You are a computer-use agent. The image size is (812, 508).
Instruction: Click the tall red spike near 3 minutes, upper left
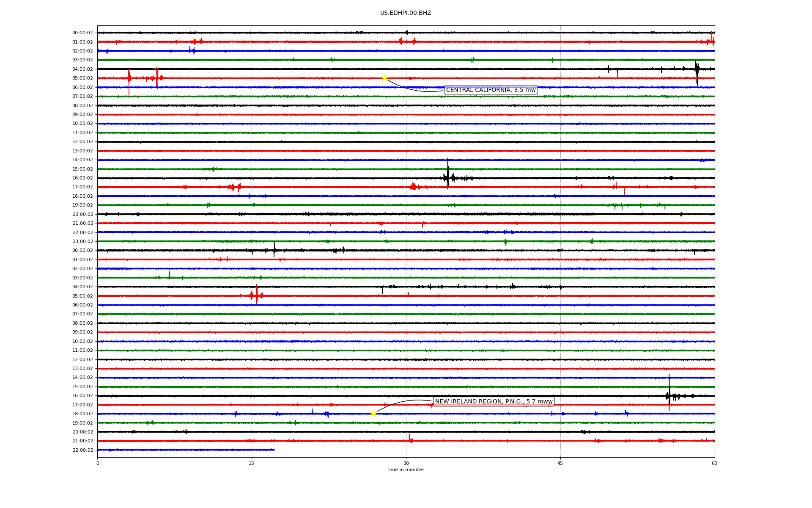coord(129,83)
